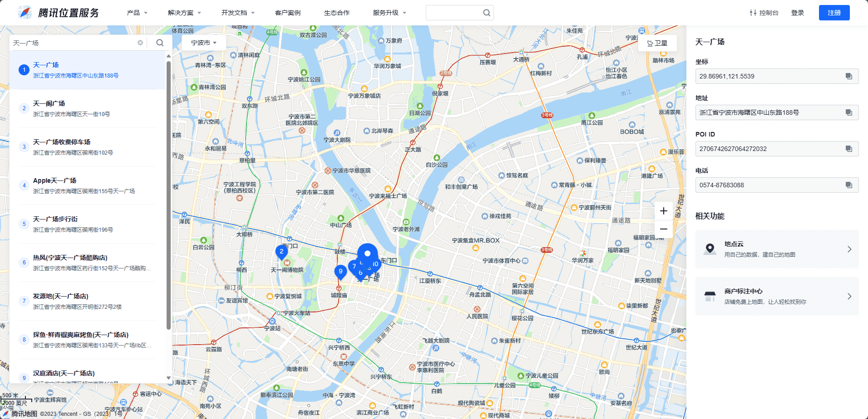868x419 pixels.
Task: Expand the 开发文档 menu dropdown
Action: [x=238, y=13]
